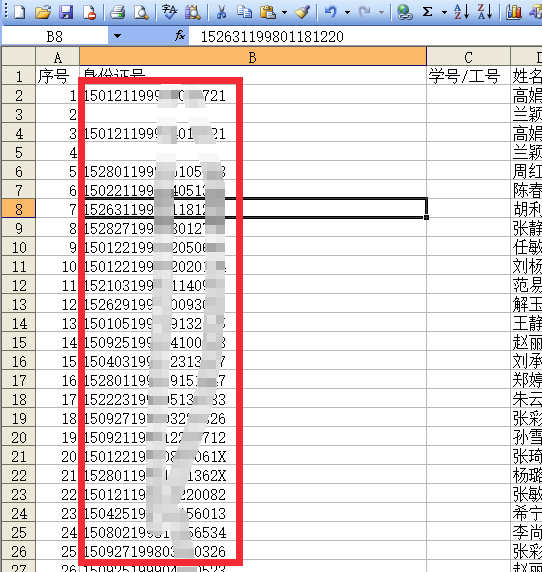Viewport: 542px width, 572px height.
Task: Select column C header
Action: click(468, 57)
